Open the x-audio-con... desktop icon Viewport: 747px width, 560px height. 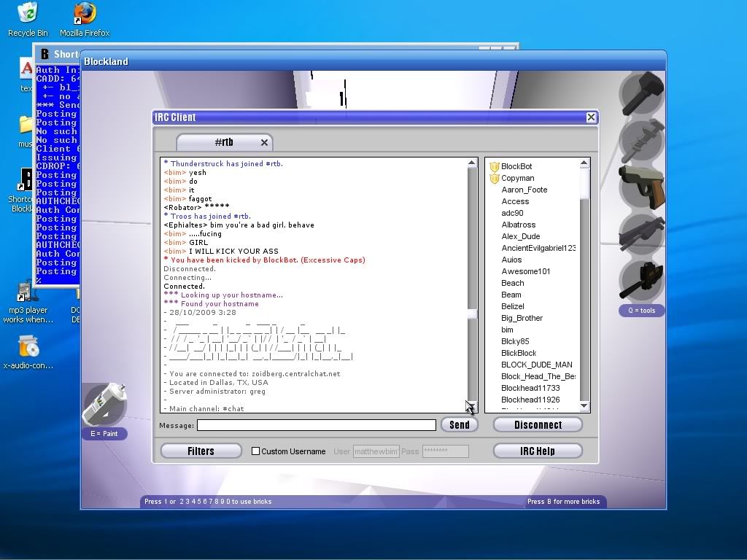28,352
